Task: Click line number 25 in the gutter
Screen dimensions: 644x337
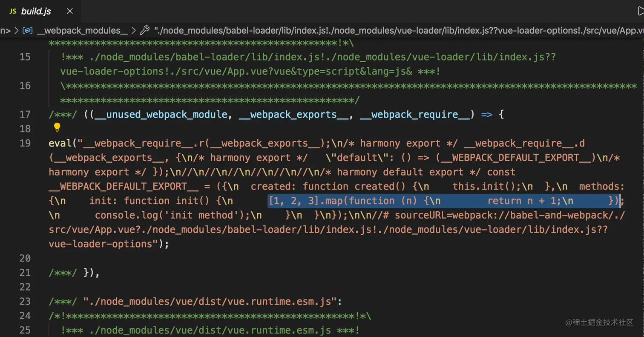Action: coord(25,330)
